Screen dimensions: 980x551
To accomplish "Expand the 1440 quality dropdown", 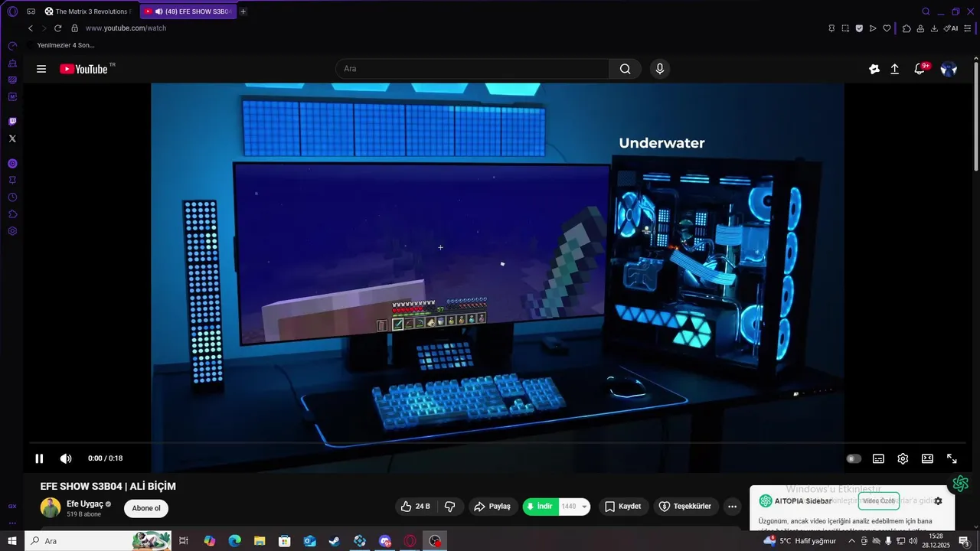I will 575,507.
